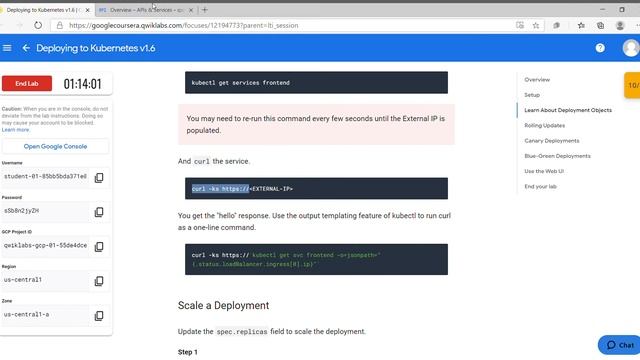
Task: Click the browser address bar URL
Action: point(184,25)
